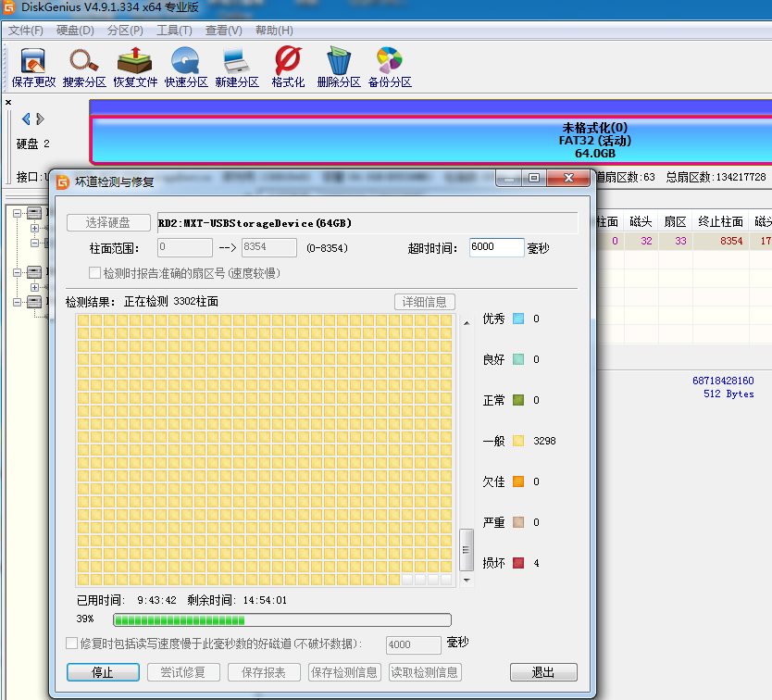Click the 新建分区 new partition icon

(237, 68)
